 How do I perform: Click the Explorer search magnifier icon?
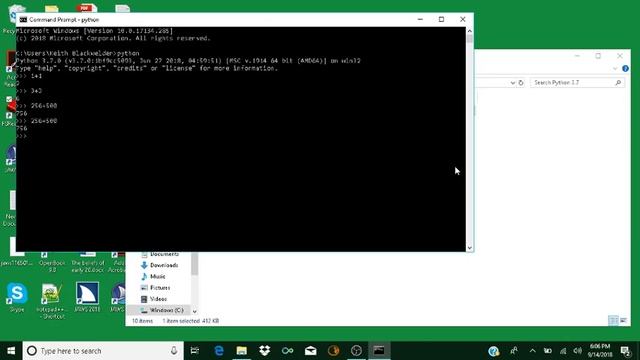click(618, 83)
